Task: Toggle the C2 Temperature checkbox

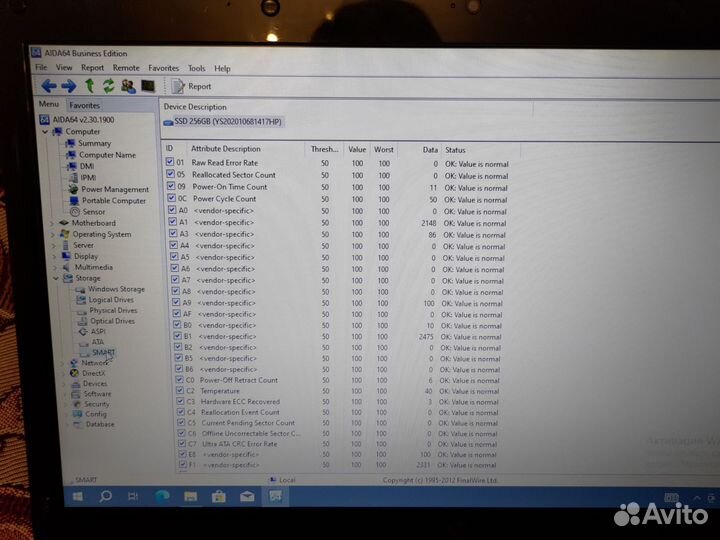Action: tap(180, 390)
